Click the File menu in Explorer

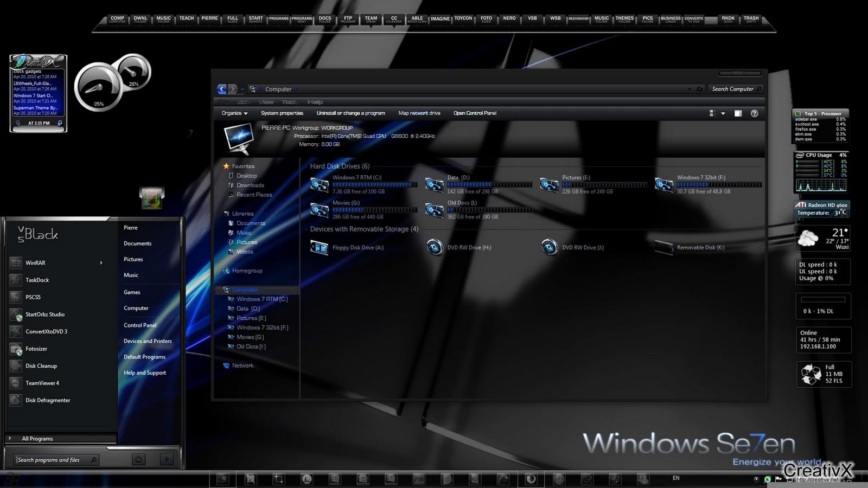coord(224,102)
